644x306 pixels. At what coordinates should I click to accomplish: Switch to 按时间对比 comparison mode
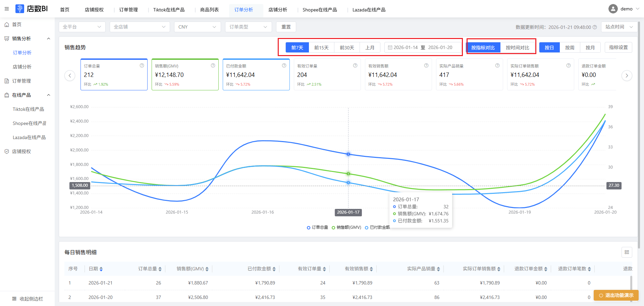click(x=517, y=48)
